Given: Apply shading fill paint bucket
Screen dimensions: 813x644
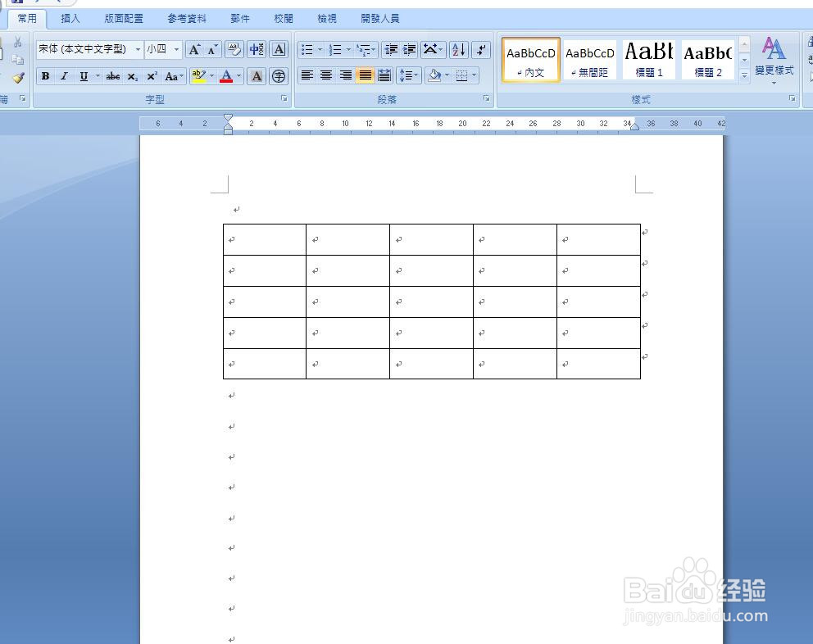Looking at the screenshot, I should pos(434,75).
